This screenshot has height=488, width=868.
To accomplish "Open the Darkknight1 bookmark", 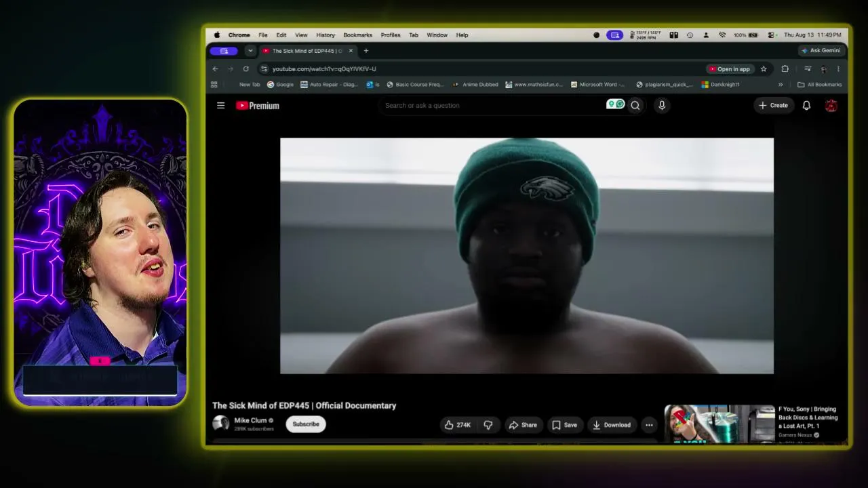I will [720, 85].
